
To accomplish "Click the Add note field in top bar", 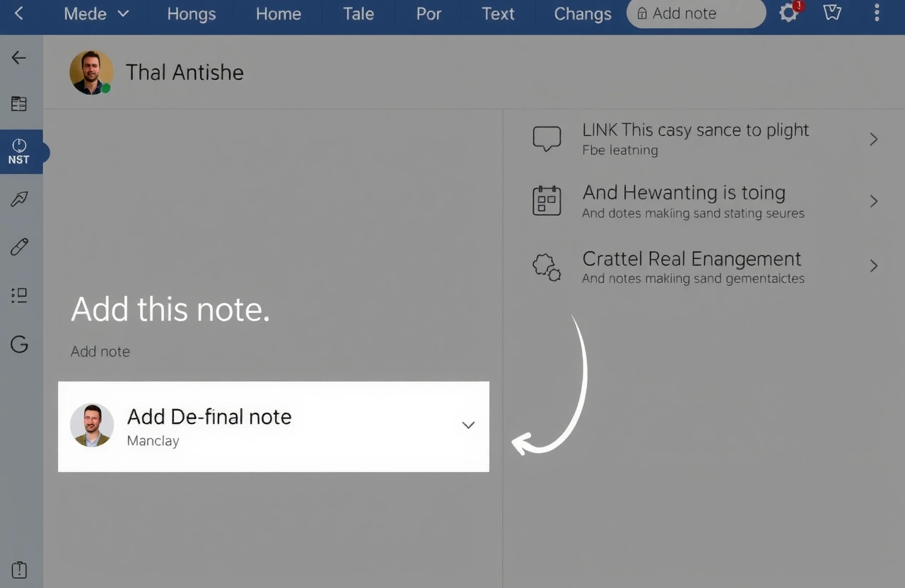I will (x=696, y=13).
